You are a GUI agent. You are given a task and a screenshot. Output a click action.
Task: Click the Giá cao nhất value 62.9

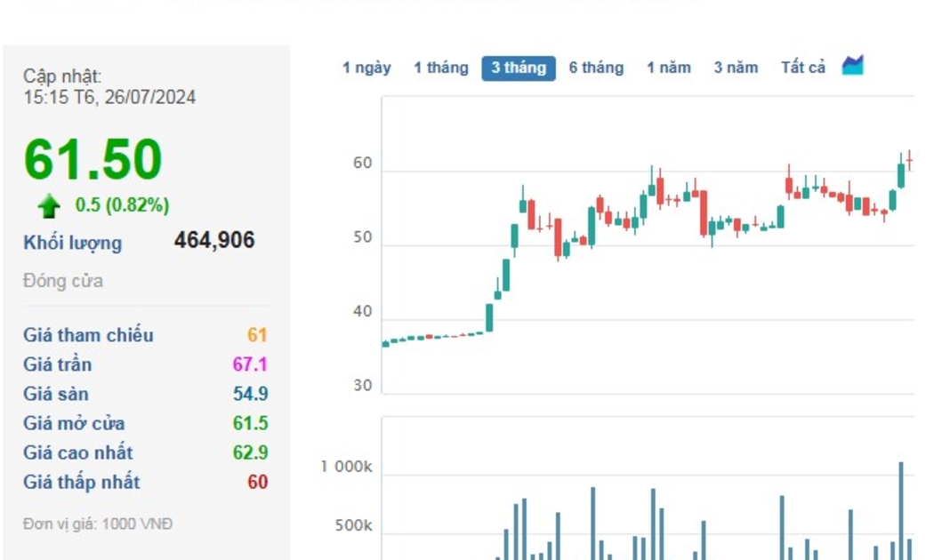click(250, 452)
